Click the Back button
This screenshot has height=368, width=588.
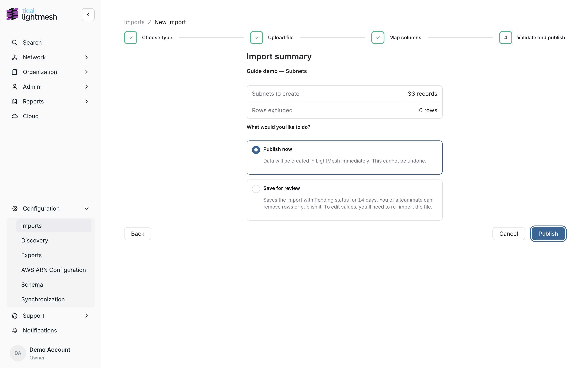[138, 234]
